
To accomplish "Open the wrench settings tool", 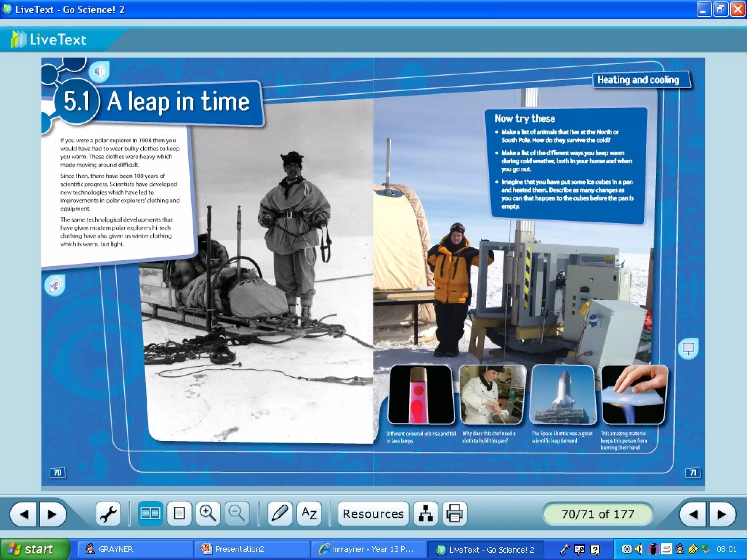I will (x=108, y=514).
